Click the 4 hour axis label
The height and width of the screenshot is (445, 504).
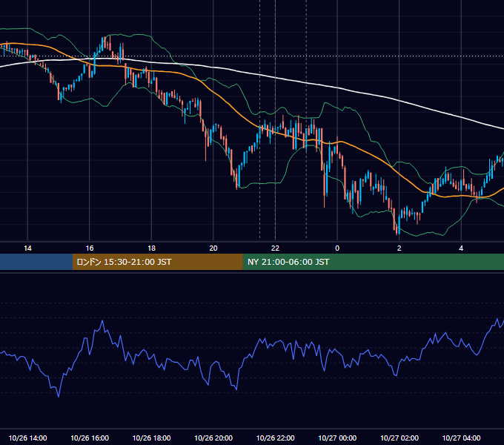coord(461,248)
